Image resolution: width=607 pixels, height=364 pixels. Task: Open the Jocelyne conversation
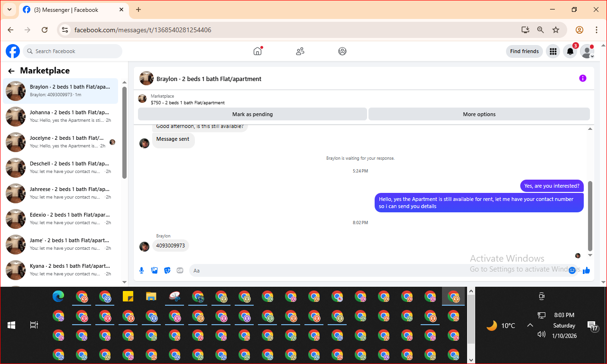(x=61, y=142)
